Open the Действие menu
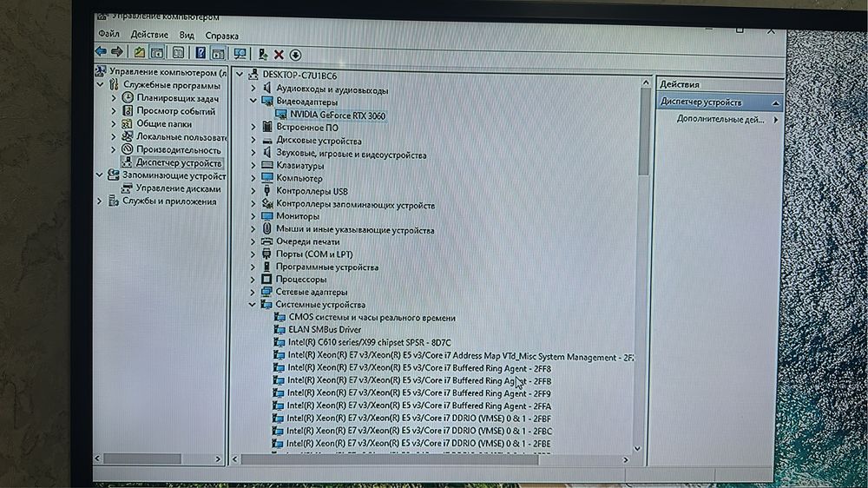 149,35
